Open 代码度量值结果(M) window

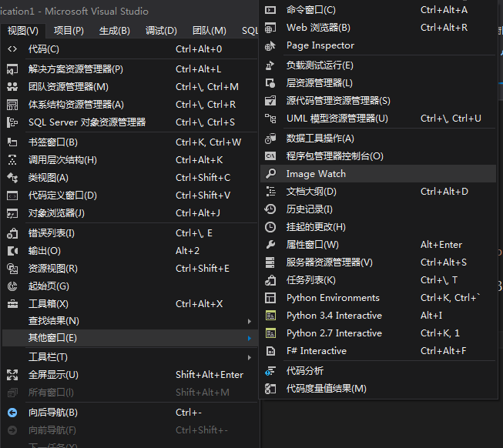tap(326, 389)
